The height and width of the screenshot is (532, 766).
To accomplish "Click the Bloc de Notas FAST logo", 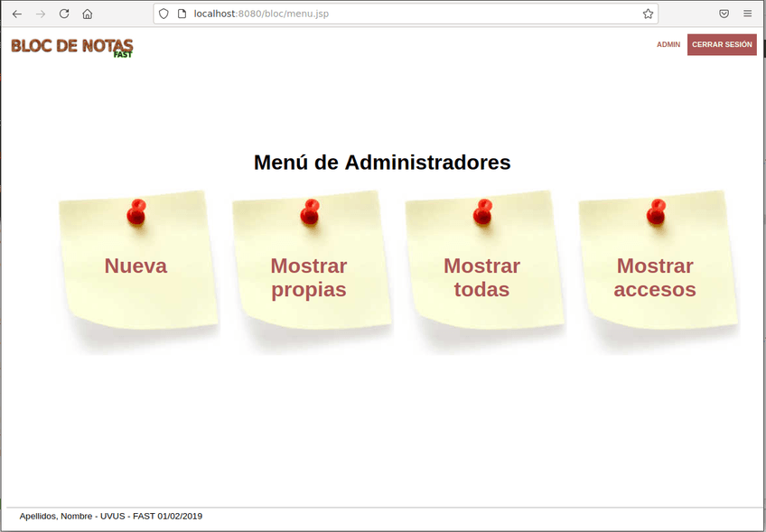I will 72,48.
